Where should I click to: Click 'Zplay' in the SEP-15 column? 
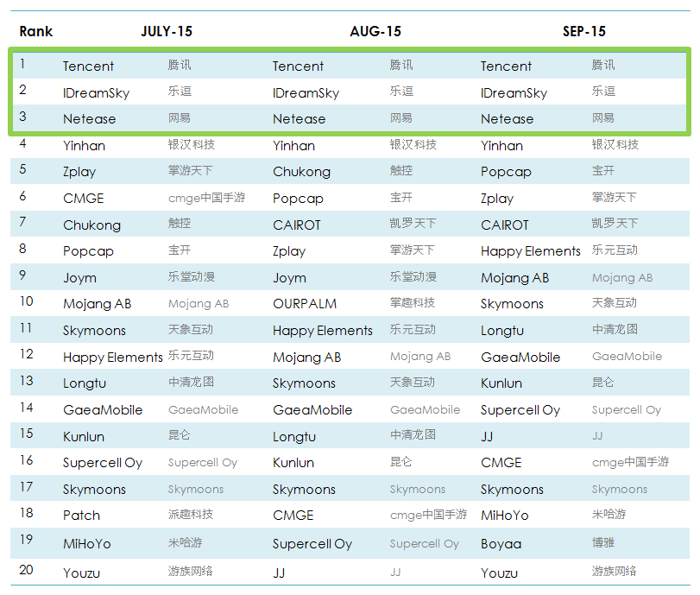(x=497, y=199)
